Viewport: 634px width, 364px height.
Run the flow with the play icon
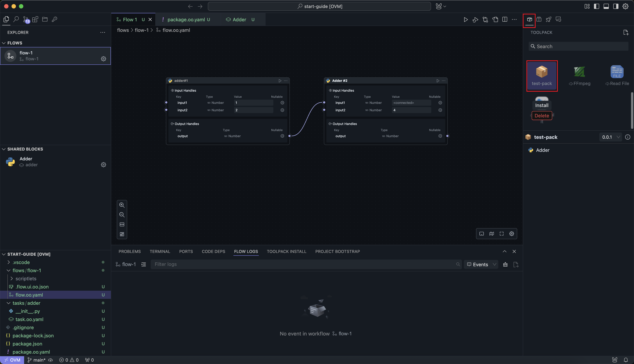point(465,19)
